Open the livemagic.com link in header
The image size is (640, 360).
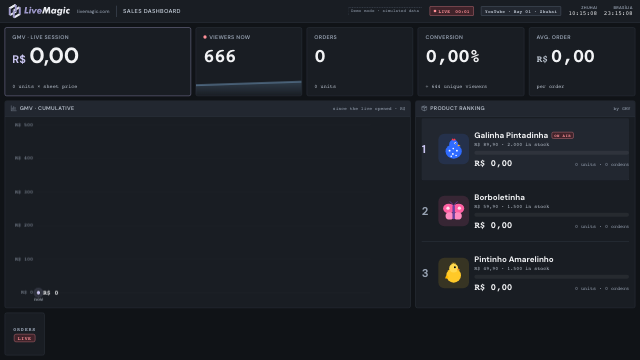[93, 11]
